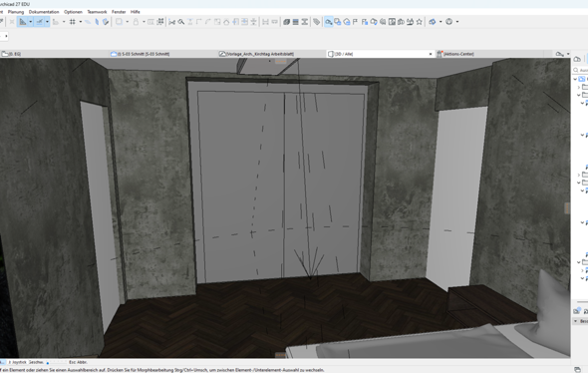The height and width of the screenshot is (373, 588).
Task: Click the tag label icon in toolbar
Action: point(317,22)
